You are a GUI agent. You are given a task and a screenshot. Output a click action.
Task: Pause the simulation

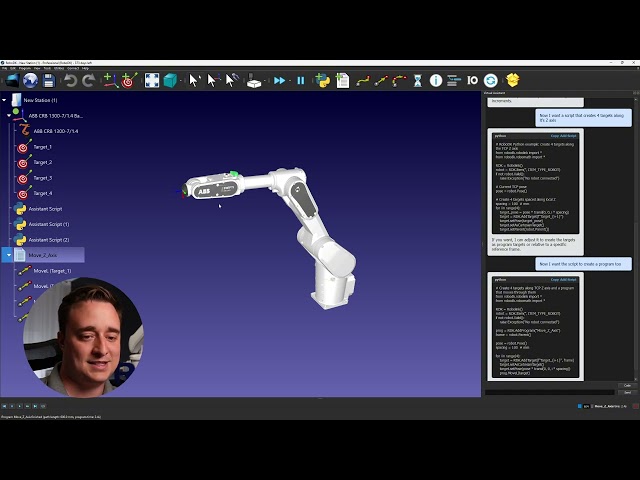tap(301, 80)
